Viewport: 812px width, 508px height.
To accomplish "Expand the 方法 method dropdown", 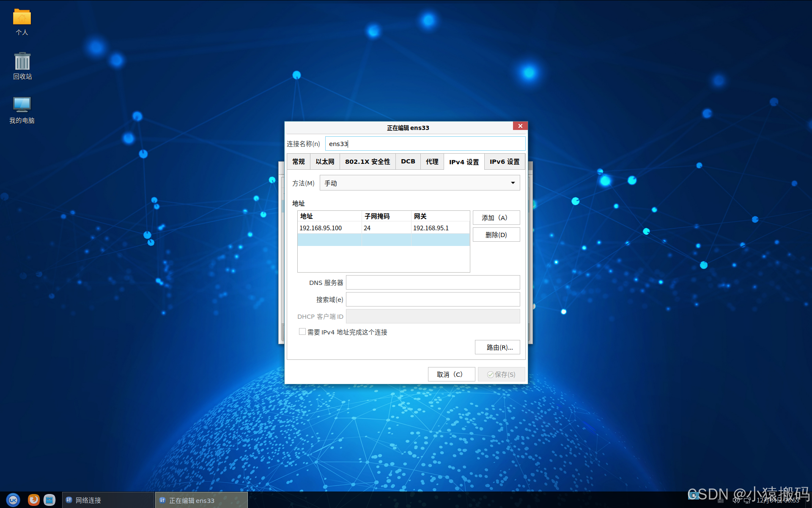I will (x=420, y=183).
